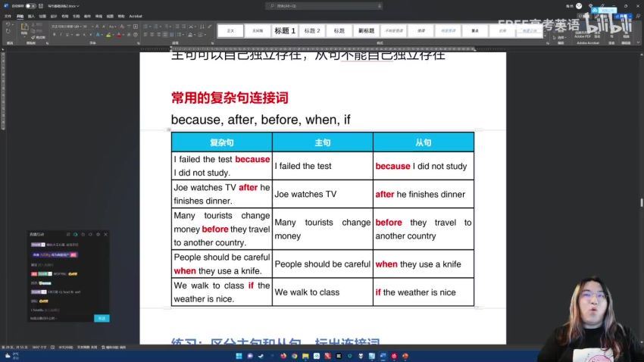Click the table move handle
Screen dimensions: 644x362
(x=168, y=130)
